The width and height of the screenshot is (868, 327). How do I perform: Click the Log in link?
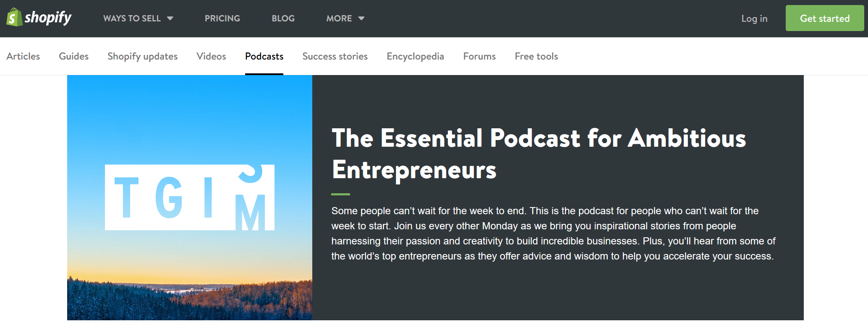tap(754, 18)
